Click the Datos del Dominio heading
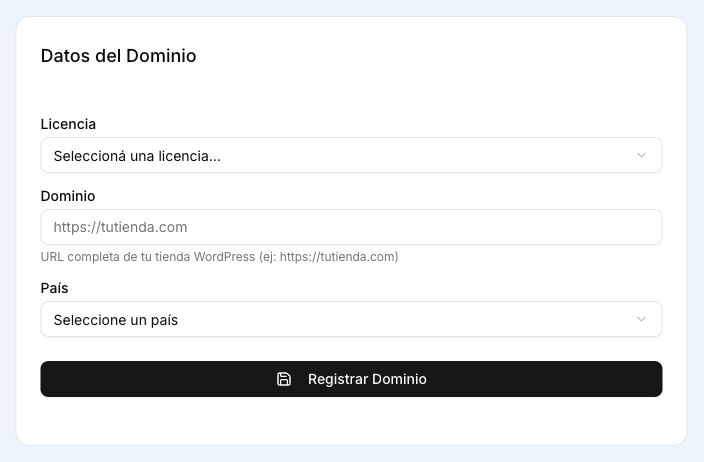 pos(119,56)
